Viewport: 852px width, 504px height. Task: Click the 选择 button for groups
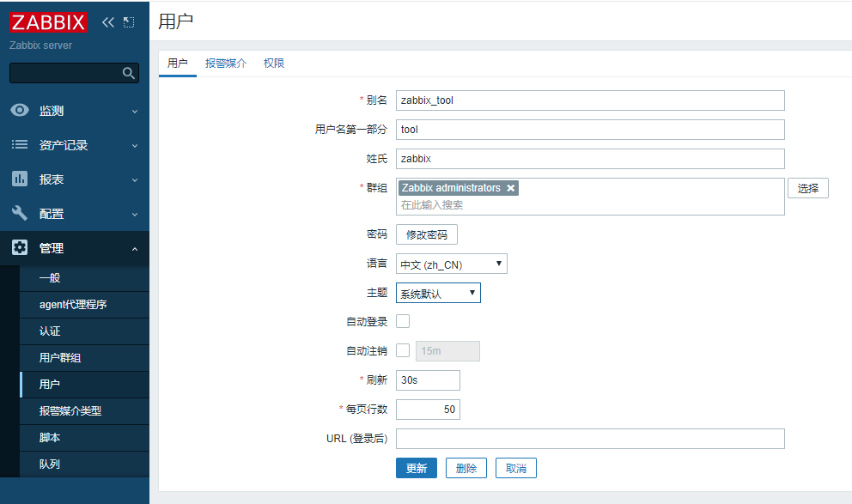(808, 188)
